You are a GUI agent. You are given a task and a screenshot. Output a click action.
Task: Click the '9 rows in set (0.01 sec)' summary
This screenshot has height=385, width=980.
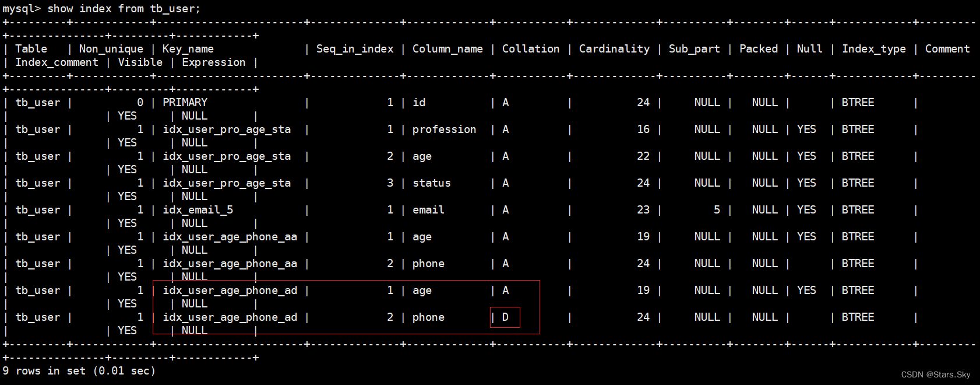[x=79, y=371]
